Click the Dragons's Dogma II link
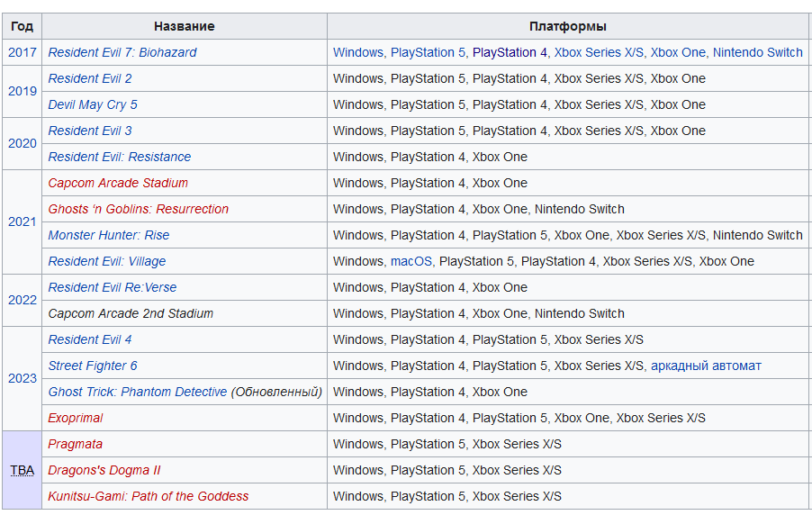This screenshot has width=812, height=515. 104,470
